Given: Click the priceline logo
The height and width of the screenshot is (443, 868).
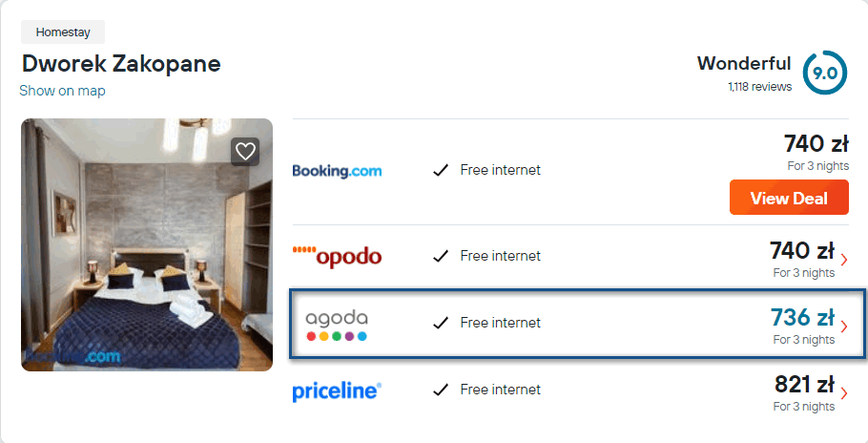Looking at the screenshot, I should [x=337, y=390].
